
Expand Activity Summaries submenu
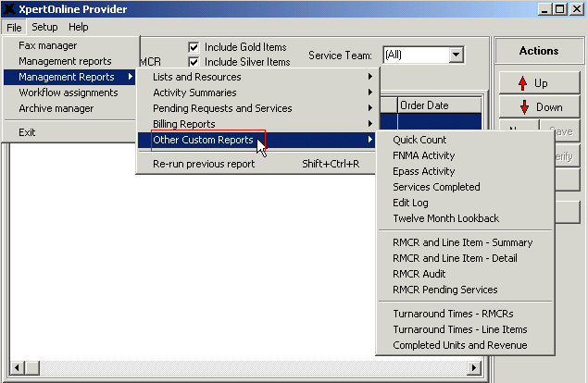(256, 93)
